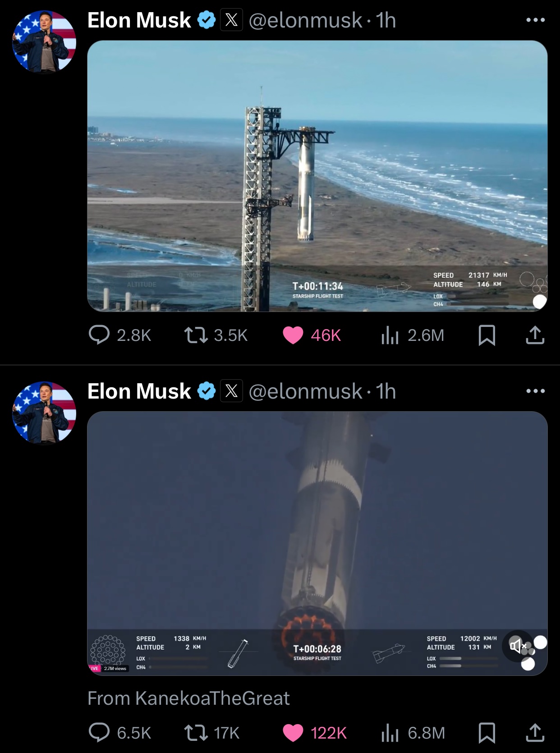The width and height of the screenshot is (560, 753).
Task: Open the From KanekoaTheGreat attribution link
Action: [x=188, y=698]
